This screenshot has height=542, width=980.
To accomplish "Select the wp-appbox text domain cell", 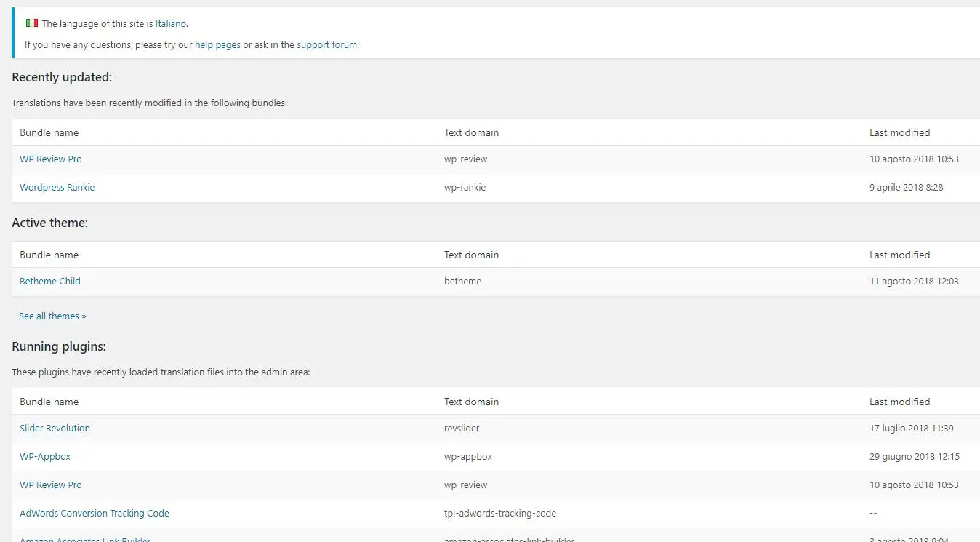I will [468, 457].
